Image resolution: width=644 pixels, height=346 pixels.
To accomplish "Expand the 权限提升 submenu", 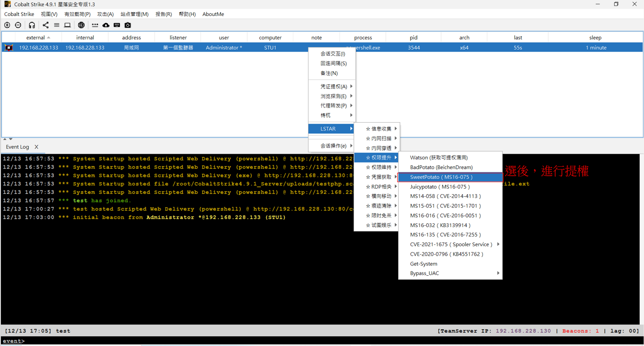I will (x=377, y=158).
